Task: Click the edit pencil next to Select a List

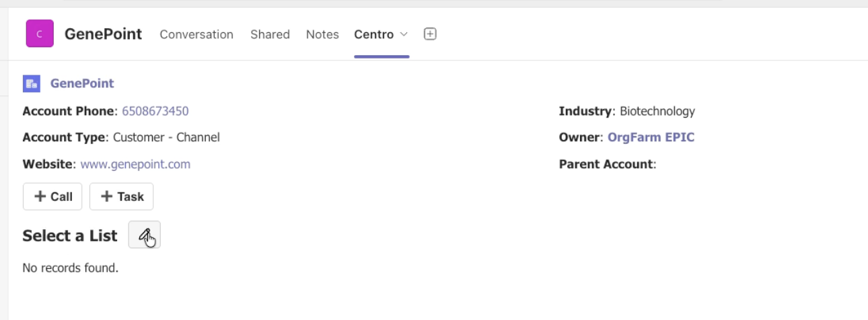Action: 145,235
